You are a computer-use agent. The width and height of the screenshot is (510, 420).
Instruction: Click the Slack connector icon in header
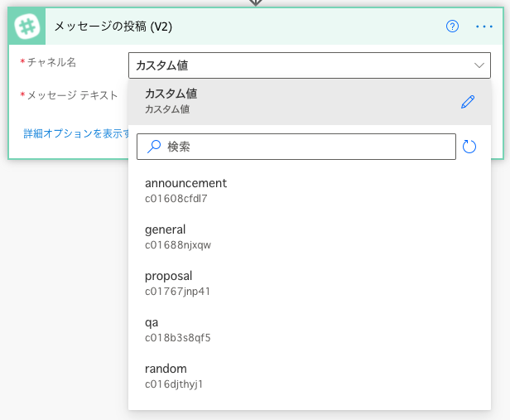tap(30, 27)
